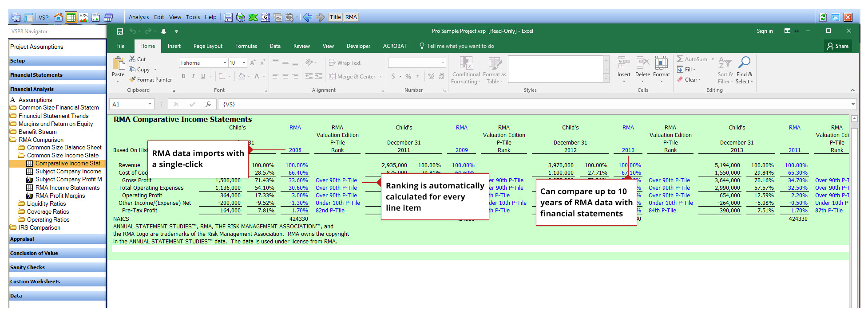Click the Excel quick access Save icon

coord(120,31)
